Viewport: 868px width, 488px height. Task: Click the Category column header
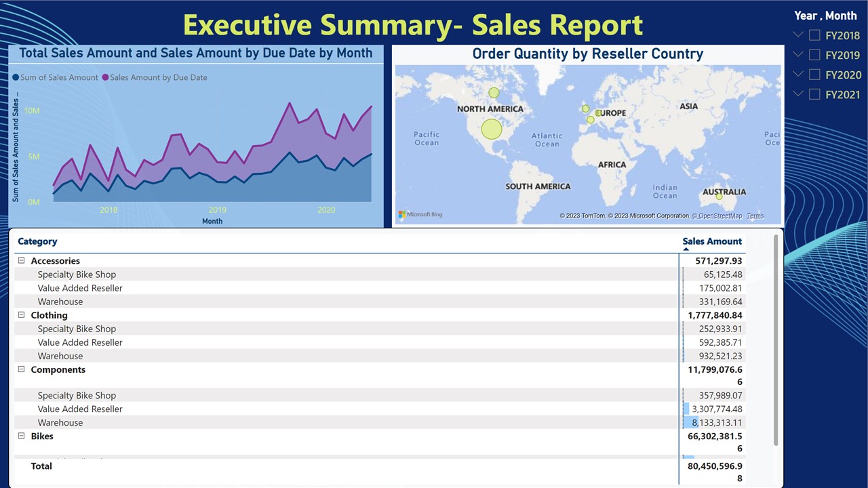click(37, 241)
